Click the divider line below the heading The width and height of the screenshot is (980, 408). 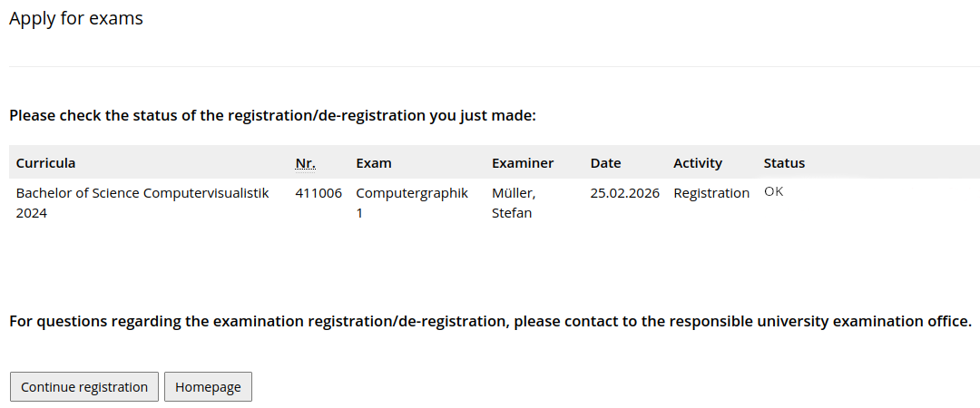point(490,67)
